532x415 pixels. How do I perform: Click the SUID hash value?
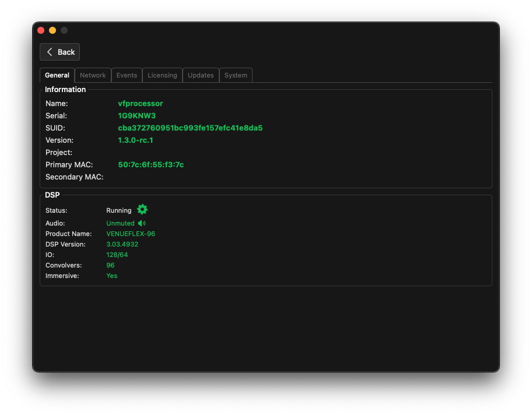click(190, 128)
